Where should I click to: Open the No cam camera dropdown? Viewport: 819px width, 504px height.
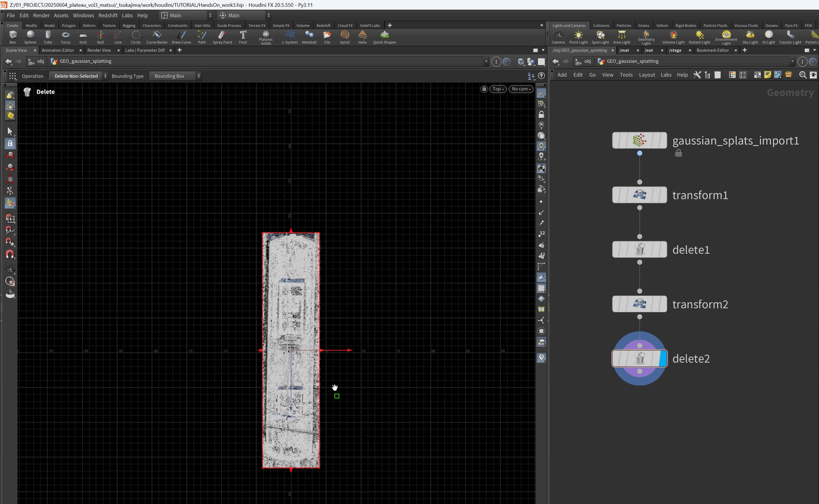click(521, 89)
